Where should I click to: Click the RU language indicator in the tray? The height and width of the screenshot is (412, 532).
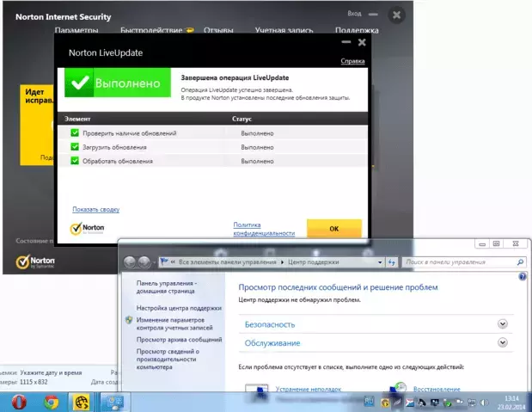tap(369, 402)
